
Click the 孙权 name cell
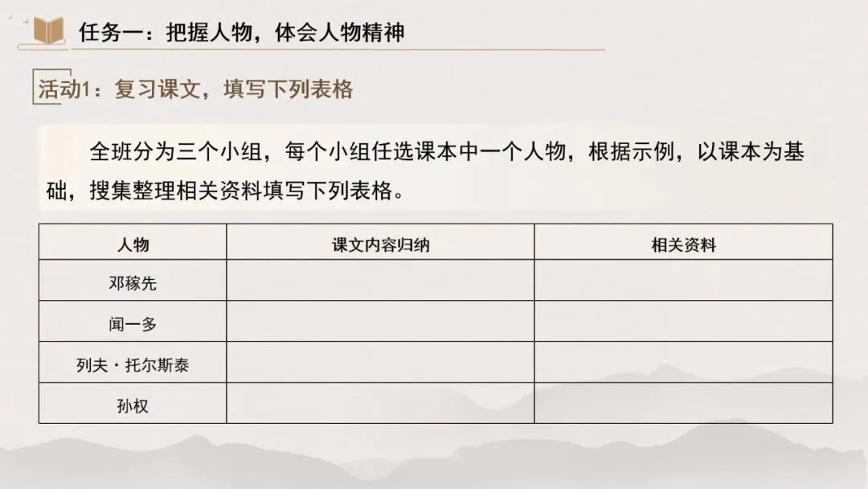pos(133,405)
